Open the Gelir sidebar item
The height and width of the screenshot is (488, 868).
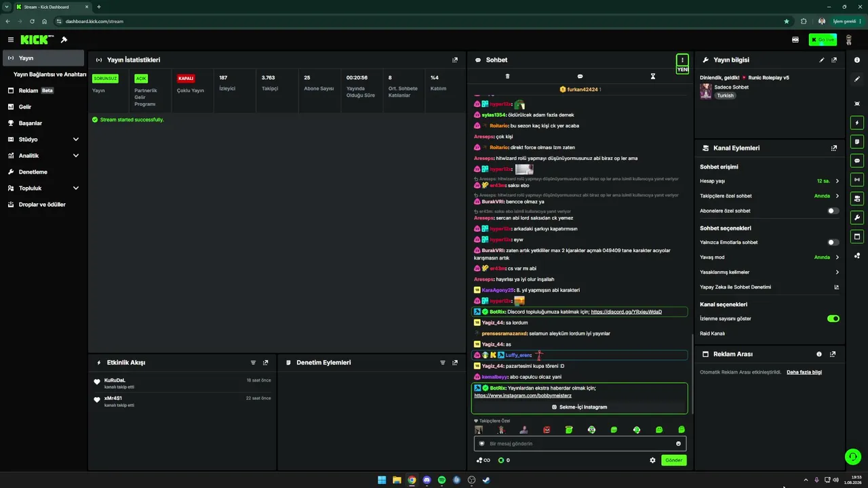43,106
